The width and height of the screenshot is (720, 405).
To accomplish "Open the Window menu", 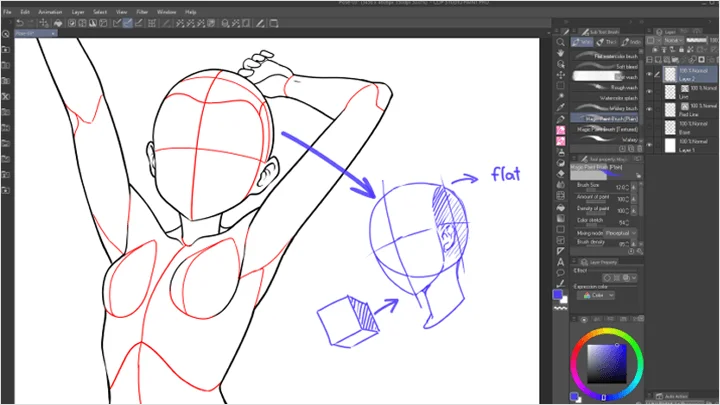I will click(166, 12).
